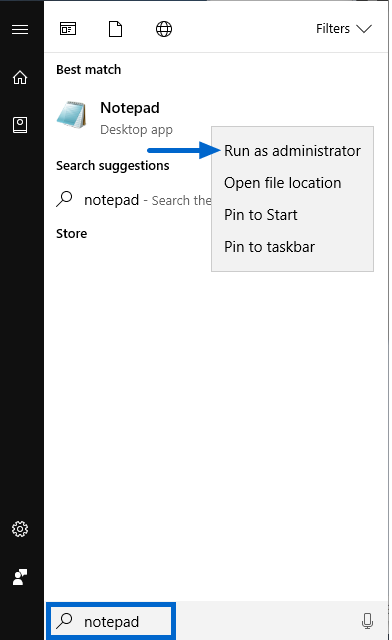Choose Open file location
Viewport: 392px width, 640px height.
pyautogui.click(x=292, y=183)
